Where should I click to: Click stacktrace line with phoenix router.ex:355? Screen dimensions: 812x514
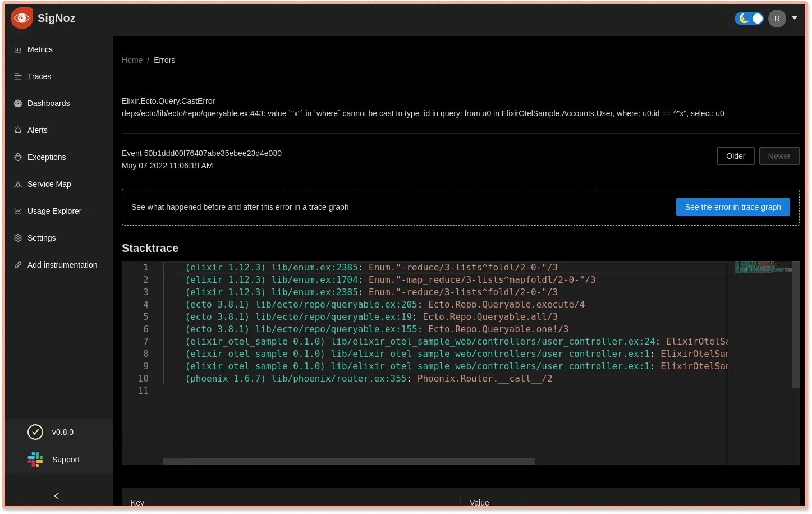[369, 378]
